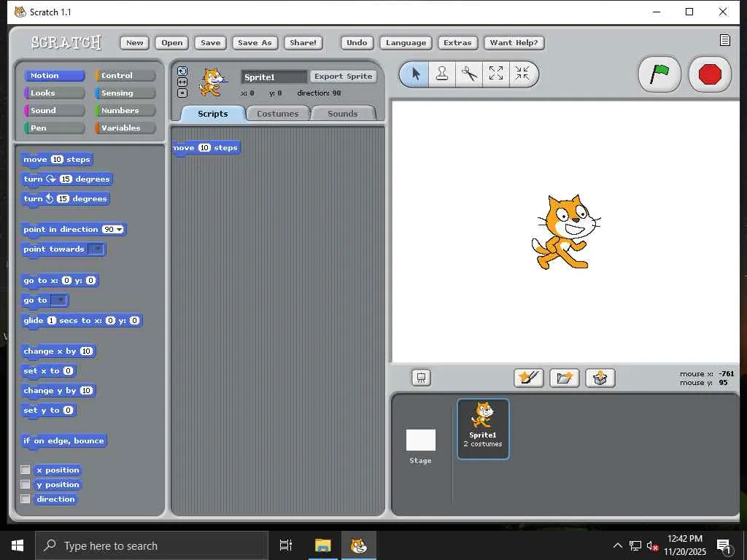This screenshot has height=560, width=747.
Task: Click the surprise sprite button
Action: pos(600,378)
